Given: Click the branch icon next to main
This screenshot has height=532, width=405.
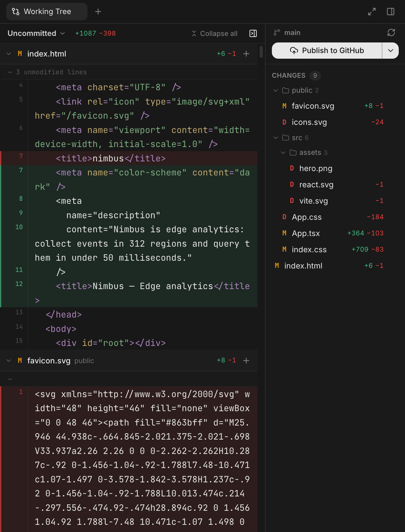Looking at the screenshot, I should (x=277, y=32).
